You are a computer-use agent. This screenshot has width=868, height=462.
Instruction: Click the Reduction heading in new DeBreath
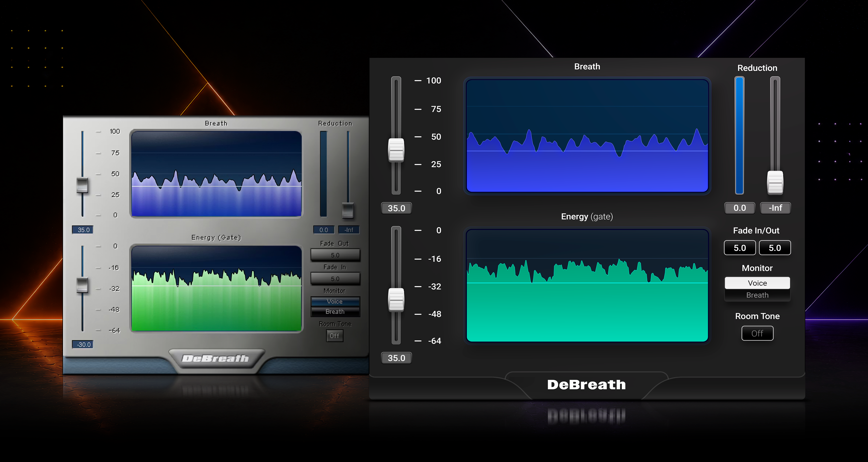pos(757,68)
